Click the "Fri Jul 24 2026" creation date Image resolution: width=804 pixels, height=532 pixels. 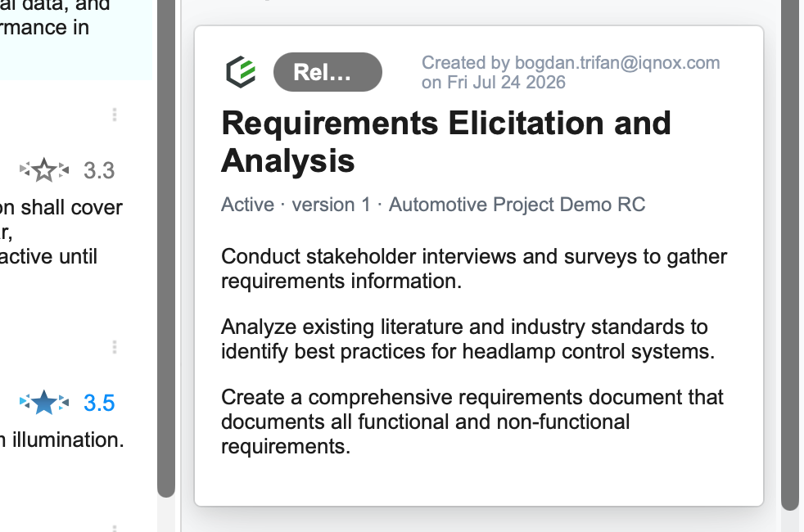506,83
